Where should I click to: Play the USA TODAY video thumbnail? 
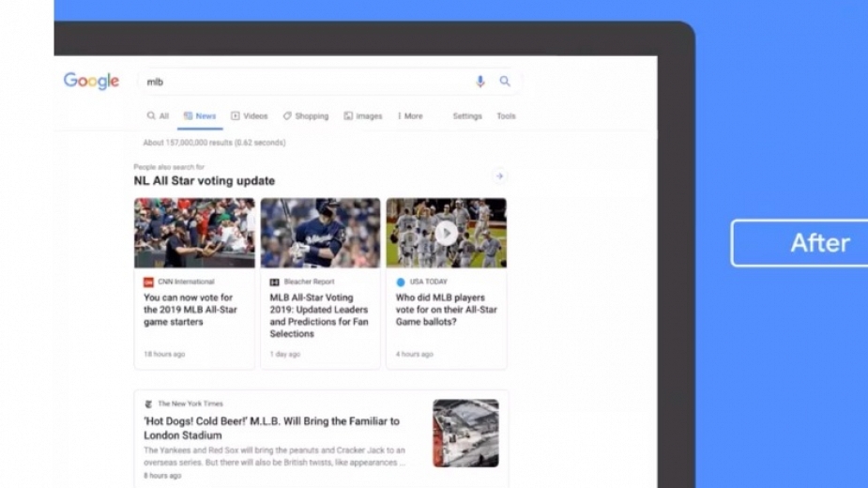[x=446, y=233]
